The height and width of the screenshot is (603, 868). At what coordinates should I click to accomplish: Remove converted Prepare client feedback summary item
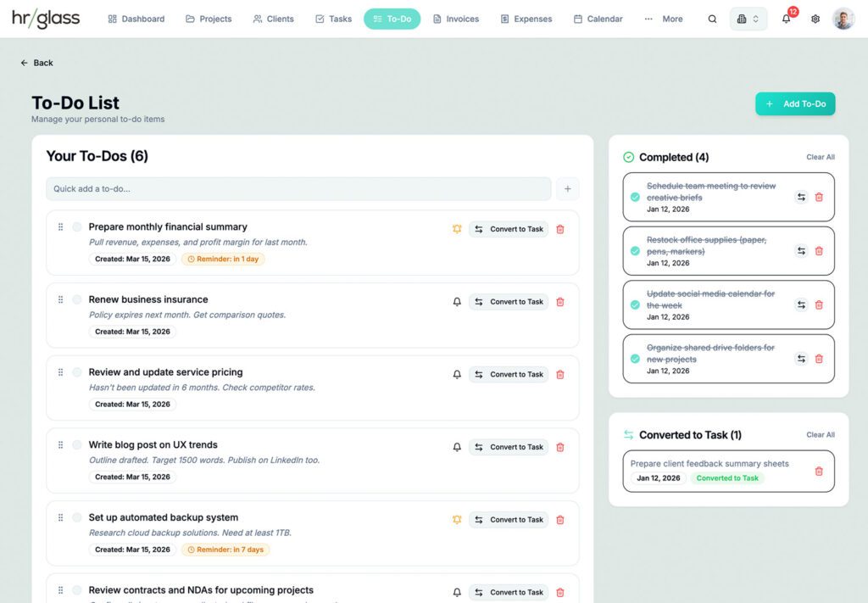pyautogui.click(x=820, y=472)
